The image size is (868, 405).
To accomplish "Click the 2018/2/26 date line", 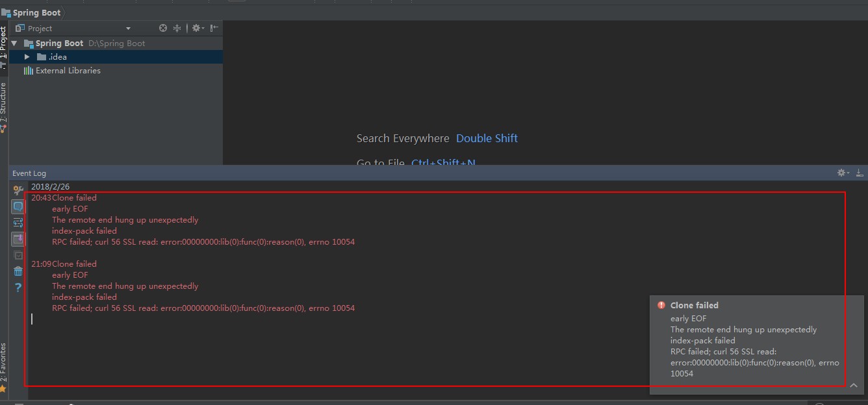I will coord(51,186).
